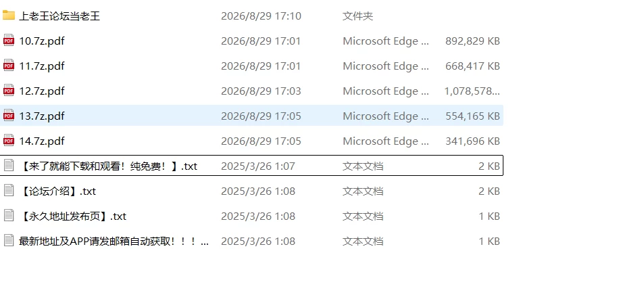The width and height of the screenshot is (644, 299).
Task: Select the 上老王论坛当老王 folder icon
Action: click(9, 16)
